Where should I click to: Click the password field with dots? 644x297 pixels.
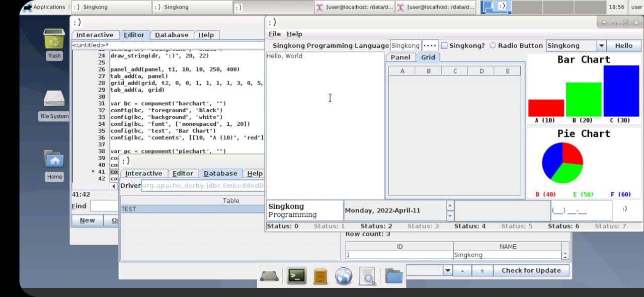430,45
